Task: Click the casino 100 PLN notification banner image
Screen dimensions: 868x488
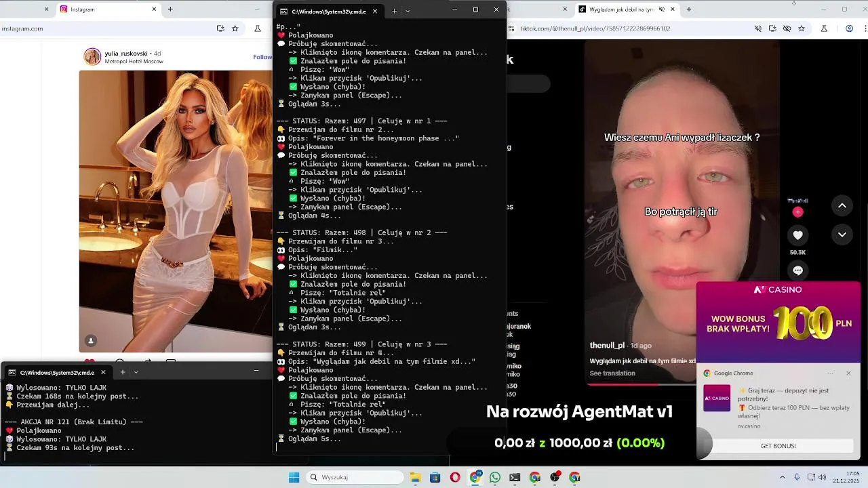Action: tap(778, 323)
